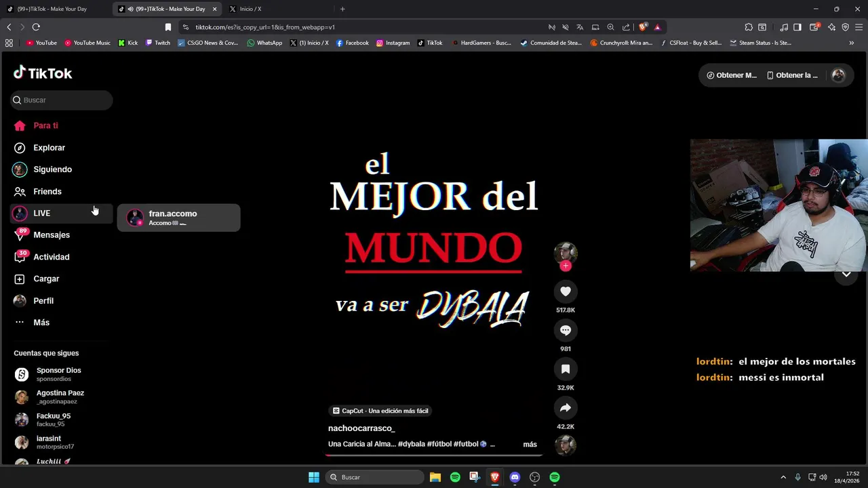Viewport: 868px width, 488px height.
Task: Open the Crunchyroll bookmark
Action: click(x=620, y=43)
